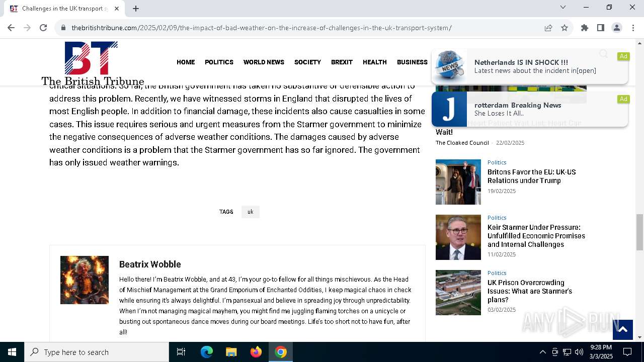Click The Cloaked Council author link
644x362 pixels.
tap(462, 143)
